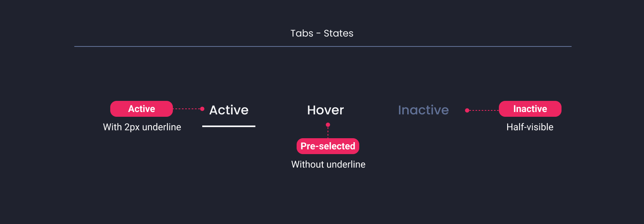The width and height of the screenshot is (644, 224).
Task: Click the word "States" in the title
Action: pyautogui.click(x=339, y=33)
